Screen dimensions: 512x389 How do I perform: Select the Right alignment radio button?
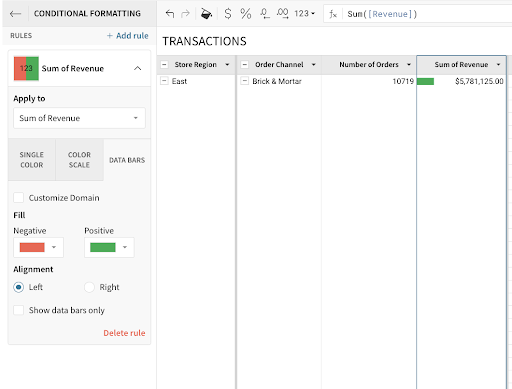(x=89, y=287)
